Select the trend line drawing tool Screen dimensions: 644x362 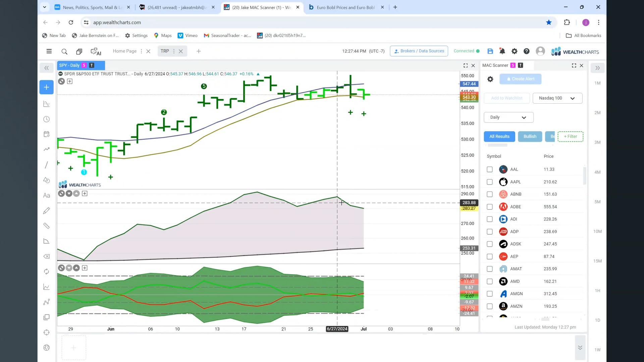point(47,165)
